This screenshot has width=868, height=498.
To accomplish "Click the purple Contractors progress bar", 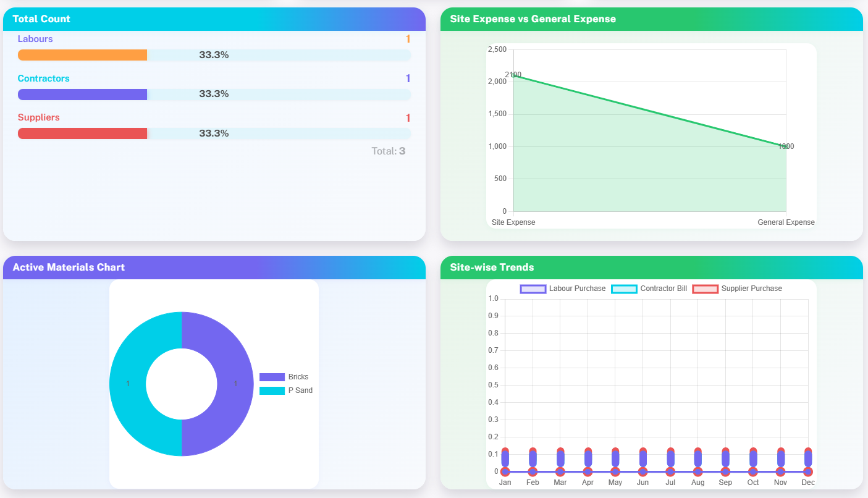I will point(83,95).
